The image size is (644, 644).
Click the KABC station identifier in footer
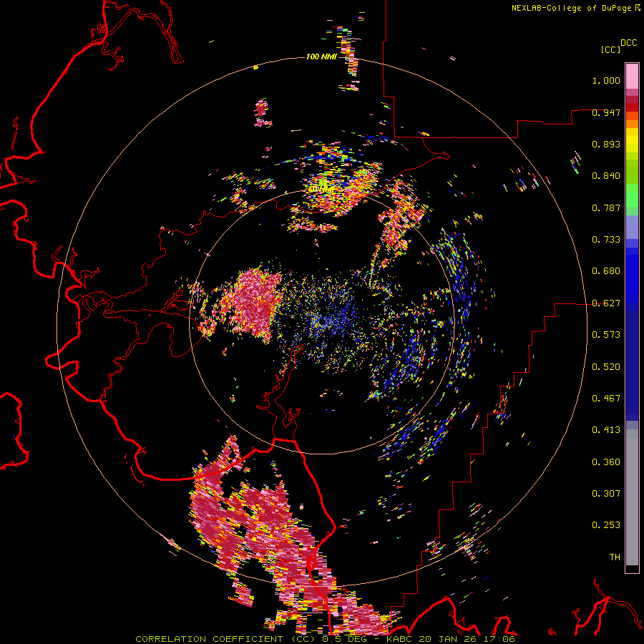401,639
